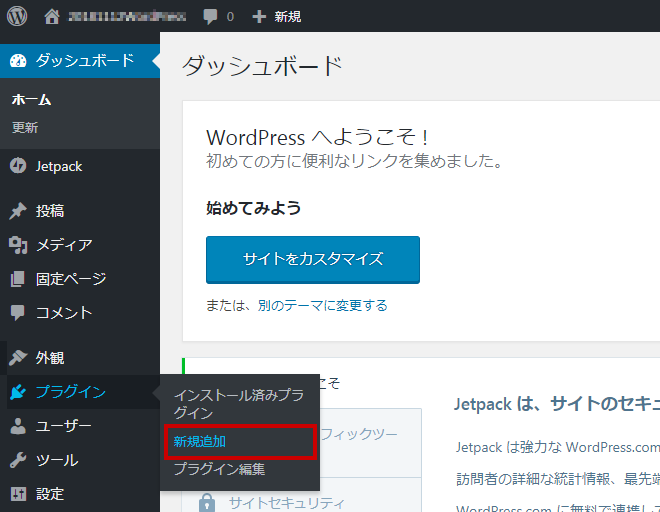Open the Jetpack menu

80,166
